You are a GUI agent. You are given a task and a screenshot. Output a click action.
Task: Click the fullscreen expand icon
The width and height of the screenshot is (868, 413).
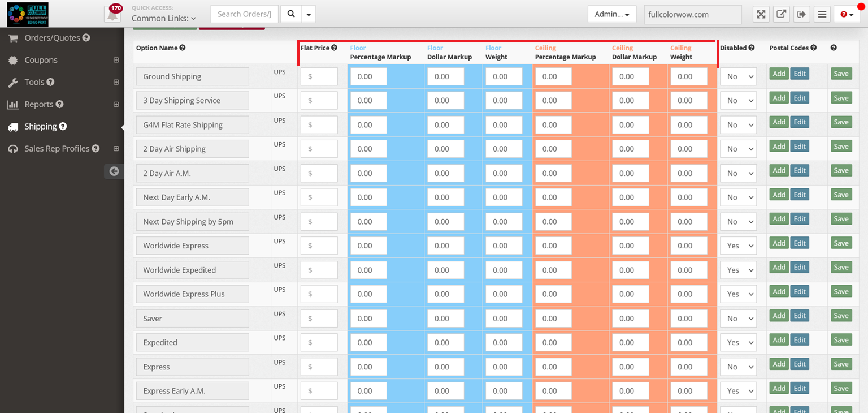pos(761,14)
